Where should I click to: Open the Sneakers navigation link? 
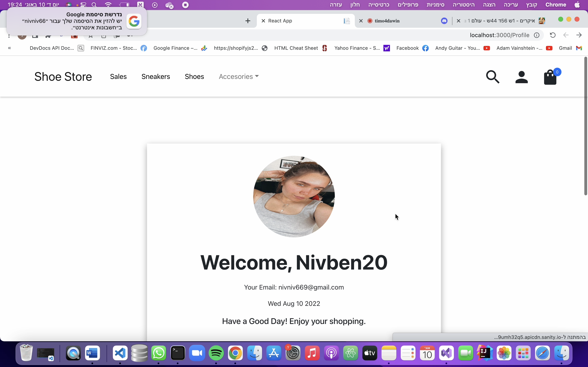point(156,76)
